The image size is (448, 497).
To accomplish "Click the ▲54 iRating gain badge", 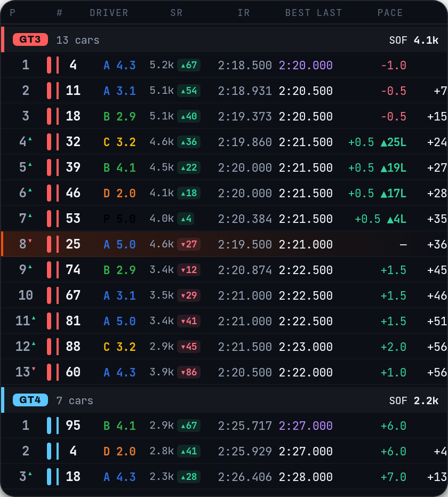I will pos(189,91).
